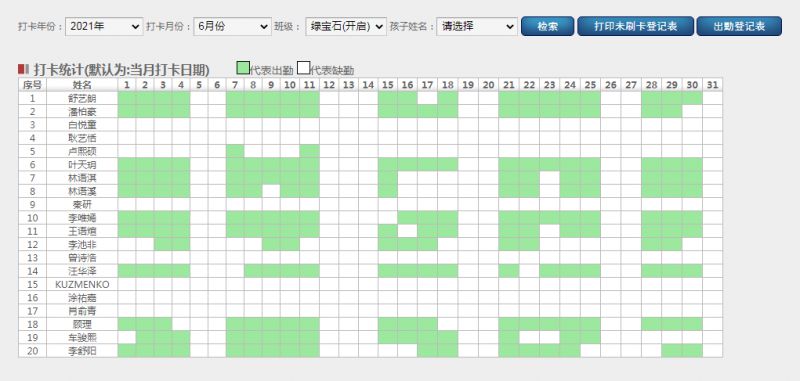800x381 pixels.
Task: Click row 18's white cell on day 4
Action: point(181,324)
